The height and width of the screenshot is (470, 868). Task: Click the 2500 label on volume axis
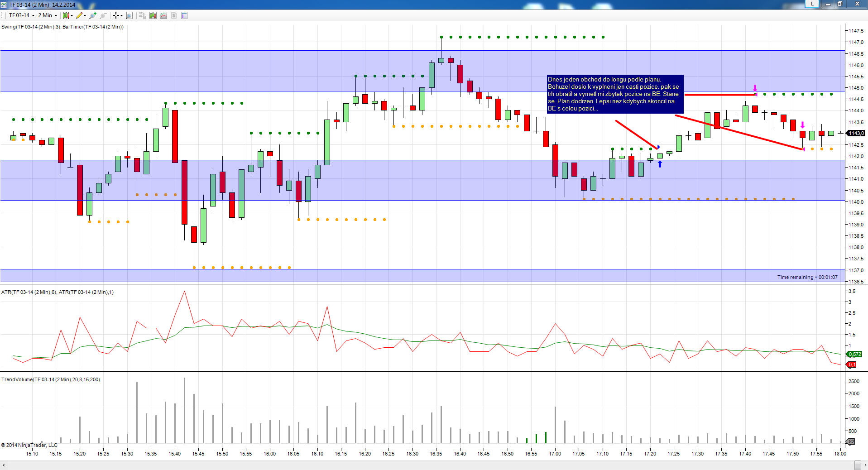(x=854, y=381)
